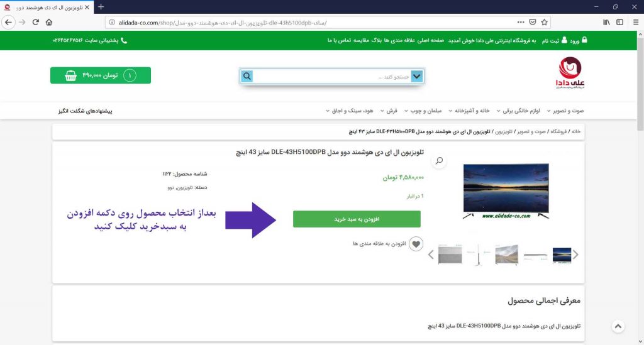Click the image zoom magnifier icon

(x=439, y=160)
